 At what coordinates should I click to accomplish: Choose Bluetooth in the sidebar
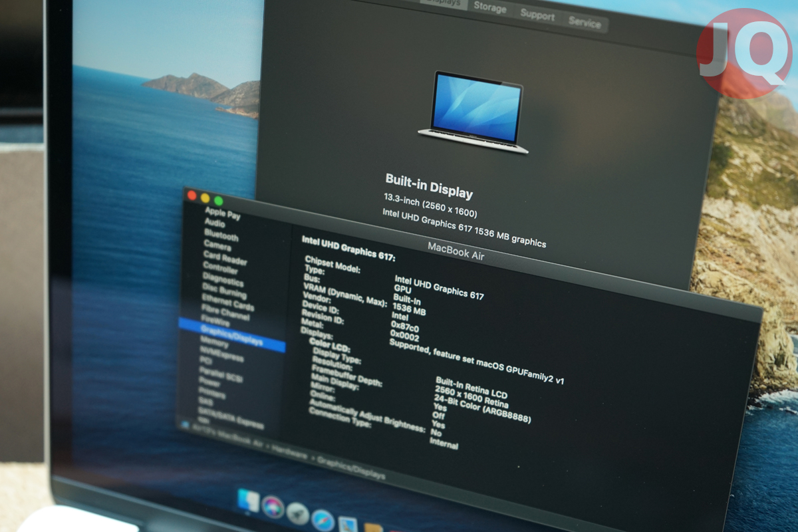(221, 235)
